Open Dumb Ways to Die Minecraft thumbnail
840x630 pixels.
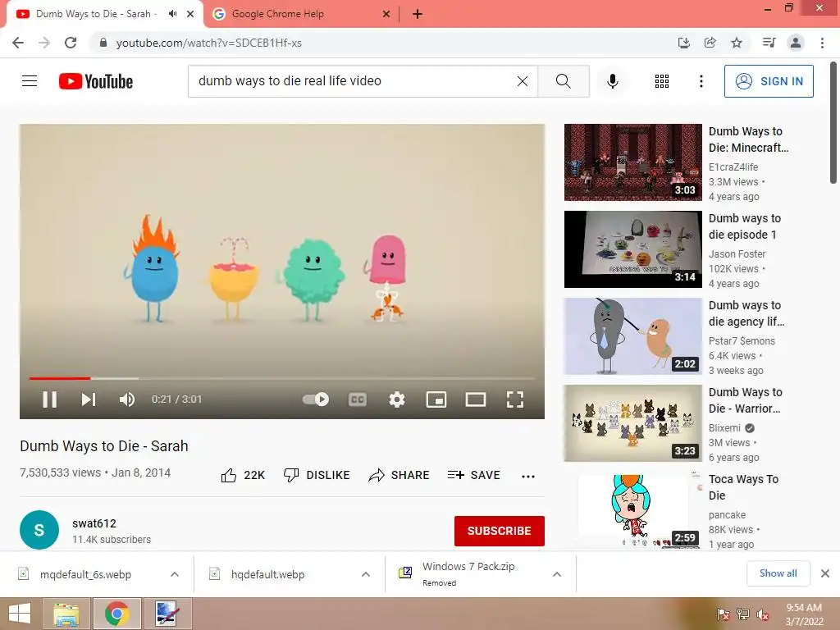[632, 162]
